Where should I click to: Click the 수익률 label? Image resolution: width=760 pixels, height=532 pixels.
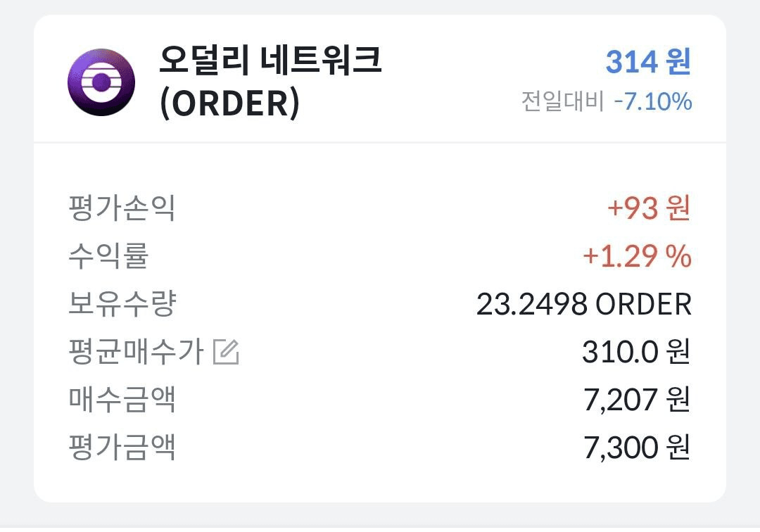[x=108, y=256]
